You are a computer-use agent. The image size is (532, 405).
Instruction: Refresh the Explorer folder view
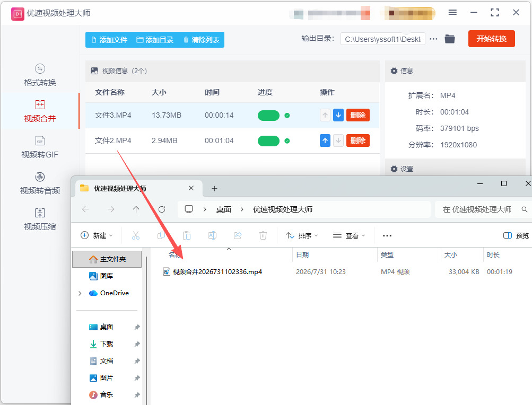click(x=162, y=209)
